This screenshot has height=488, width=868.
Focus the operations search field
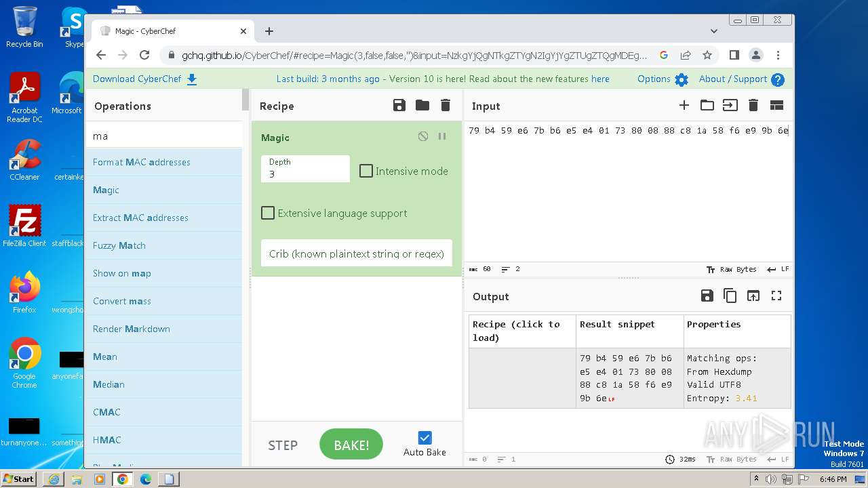(x=163, y=136)
